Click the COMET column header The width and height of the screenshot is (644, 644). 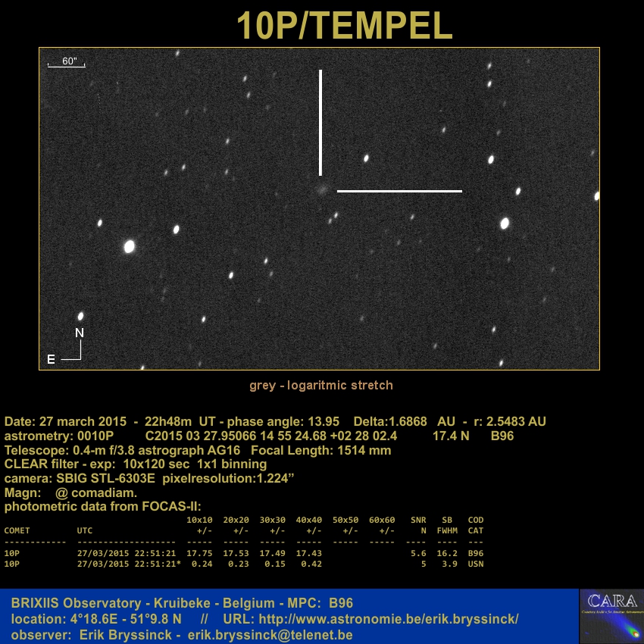coord(17,530)
